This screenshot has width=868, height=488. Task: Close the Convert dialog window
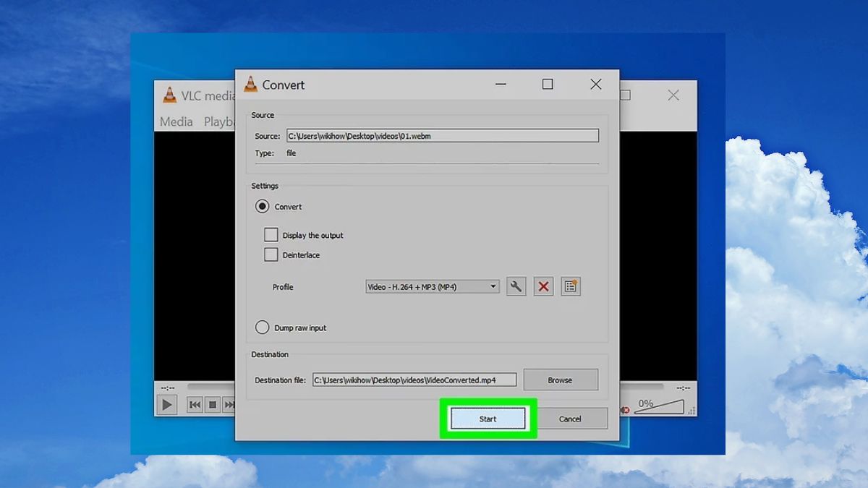coord(596,85)
